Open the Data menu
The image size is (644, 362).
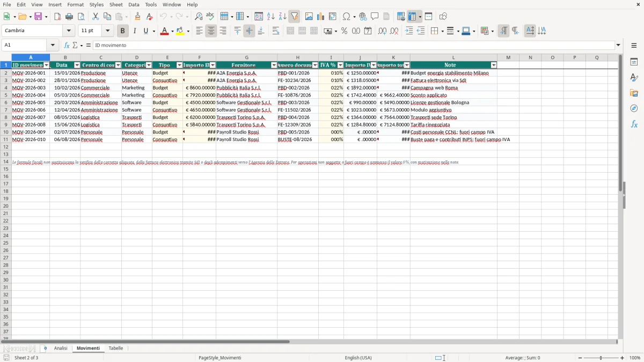click(x=134, y=4)
